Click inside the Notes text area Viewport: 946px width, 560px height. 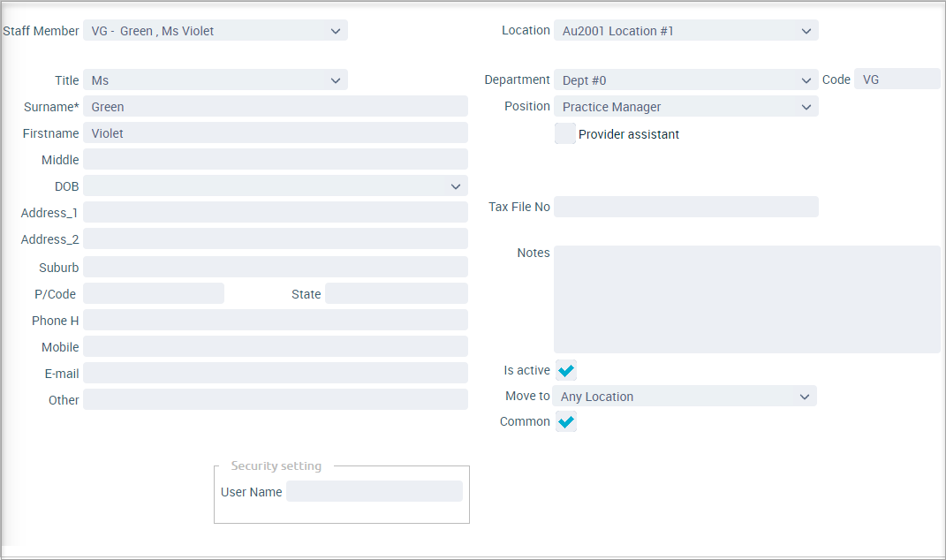(747, 299)
